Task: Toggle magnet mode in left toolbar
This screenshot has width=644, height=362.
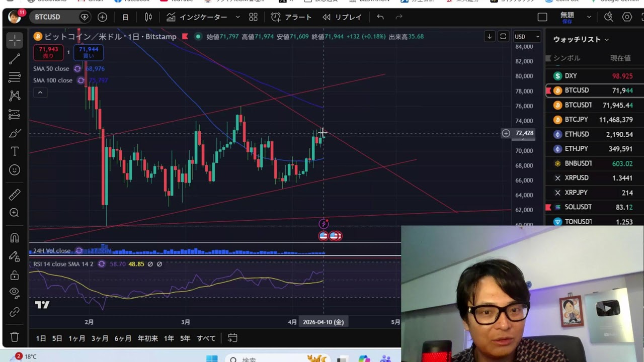Action: (x=15, y=238)
